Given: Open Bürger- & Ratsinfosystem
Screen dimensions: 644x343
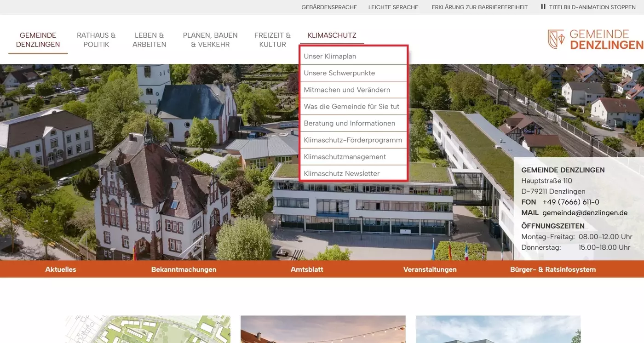Looking at the screenshot, I should click(553, 269).
